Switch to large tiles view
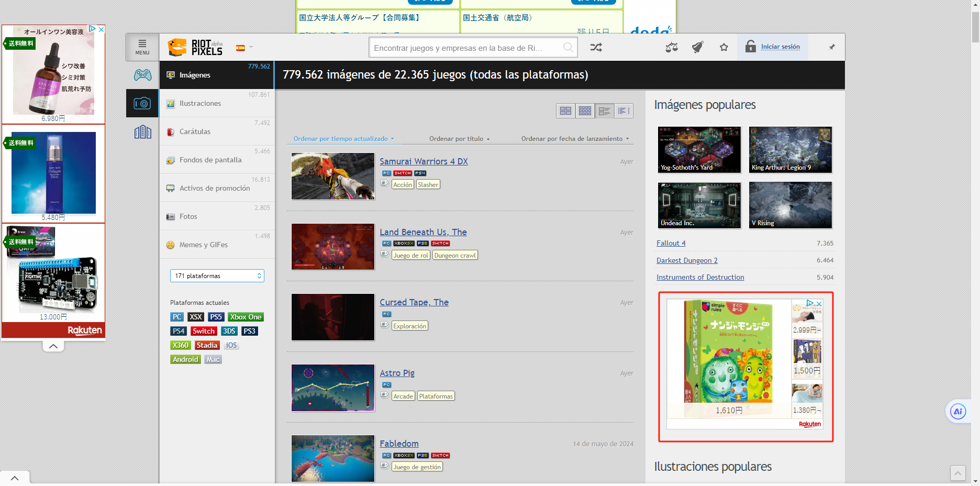The width and height of the screenshot is (980, 486). click(565, 111)
